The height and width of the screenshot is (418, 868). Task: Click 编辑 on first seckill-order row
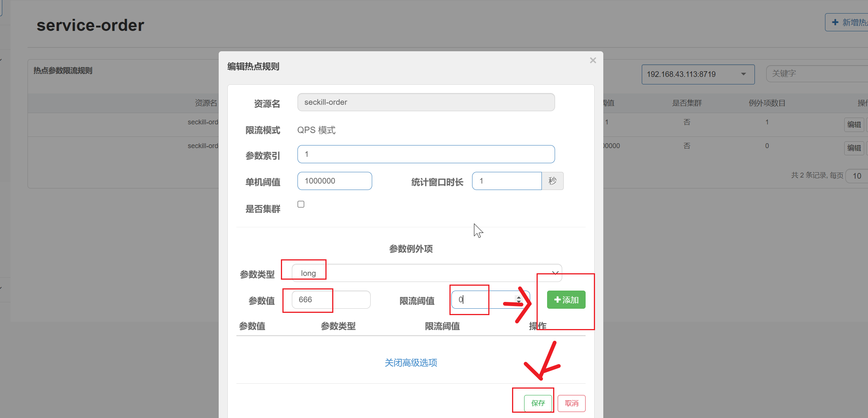point(854,124)
